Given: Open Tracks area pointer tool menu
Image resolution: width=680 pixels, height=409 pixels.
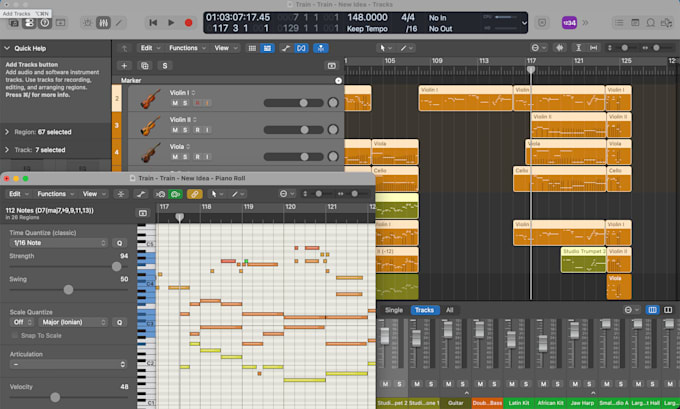Looking at the screenshot, I should tap(385, 48).
